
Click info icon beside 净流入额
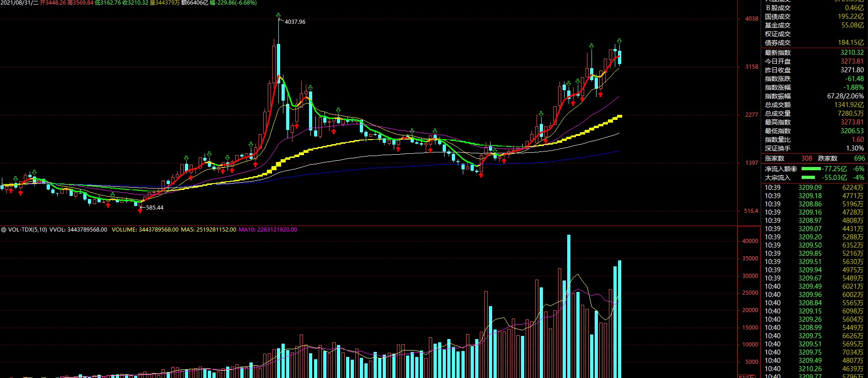[x=794, y=169]
